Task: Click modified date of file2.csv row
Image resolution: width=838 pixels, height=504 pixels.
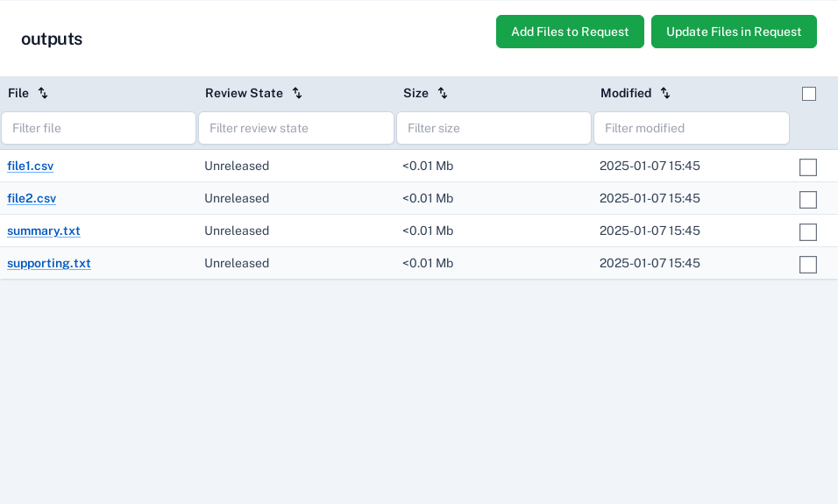Action: click(650, 198)
